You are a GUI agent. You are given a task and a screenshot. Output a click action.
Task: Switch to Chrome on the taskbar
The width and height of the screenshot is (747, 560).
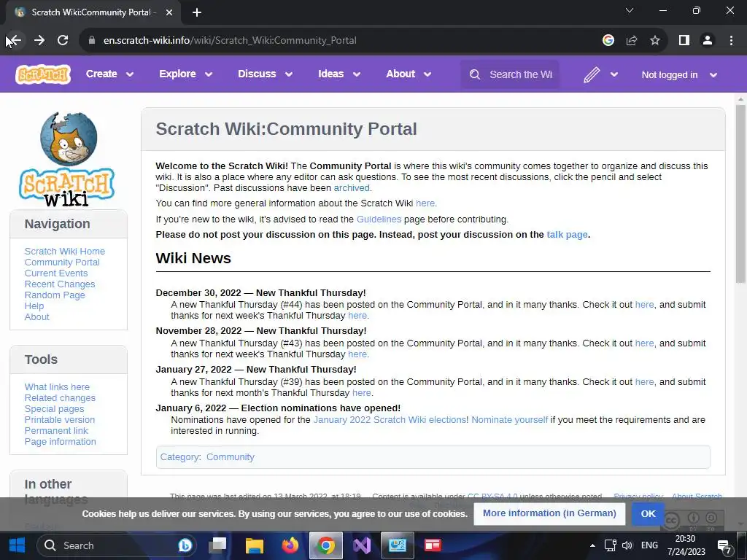click(326, 545)
